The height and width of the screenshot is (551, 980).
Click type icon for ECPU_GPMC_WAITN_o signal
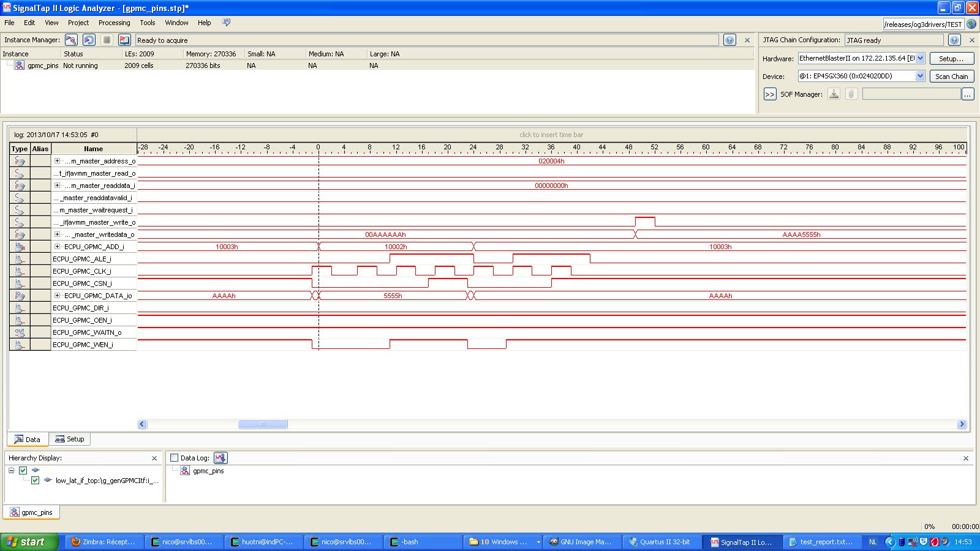point(20,332)
